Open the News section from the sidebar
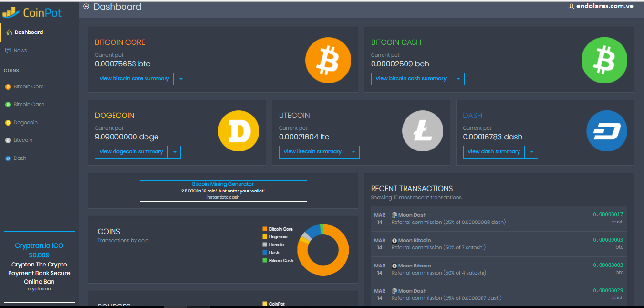The image size is (644, 308). pos(20,50)
